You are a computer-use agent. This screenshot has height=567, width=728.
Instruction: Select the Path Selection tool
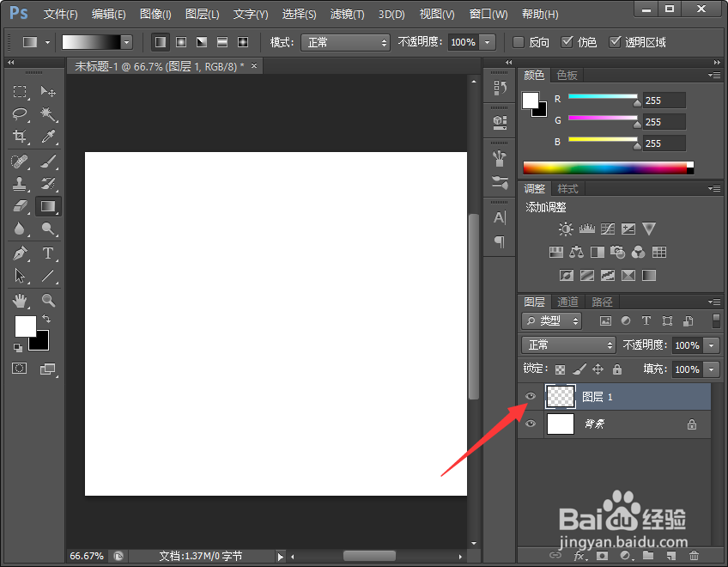tap(20, 276)
